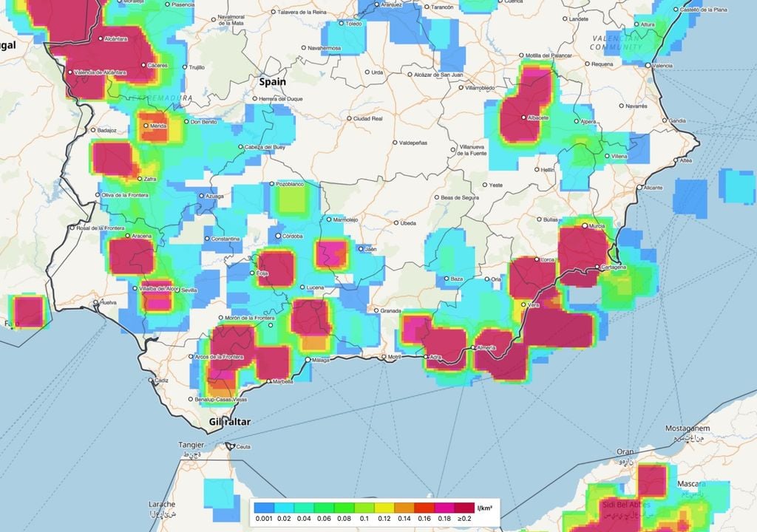
Task: Click the Albacete city label
Action: tap(538, 117)
